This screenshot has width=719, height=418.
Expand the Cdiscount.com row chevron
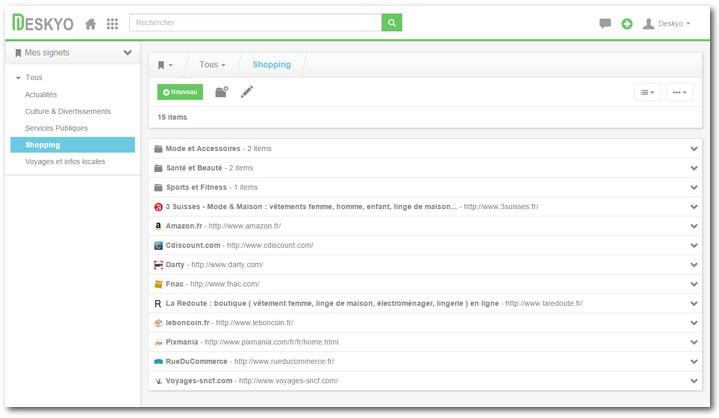pyautogui.click(x=694, y=246)
